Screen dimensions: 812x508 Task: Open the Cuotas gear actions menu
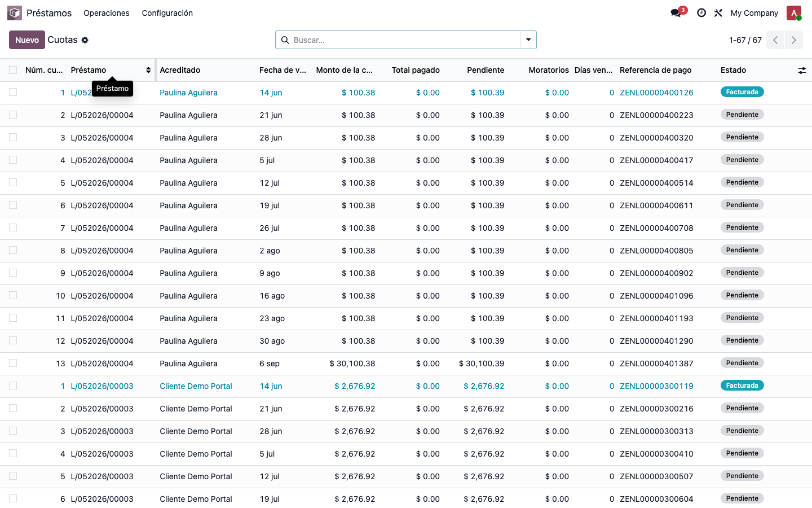[85, 40]
